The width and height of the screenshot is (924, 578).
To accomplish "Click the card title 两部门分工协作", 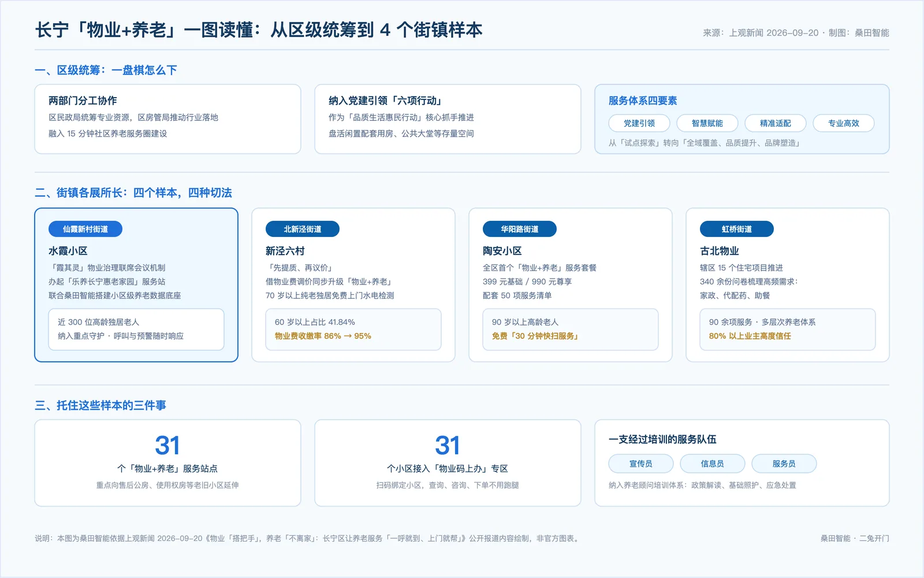I will coord(83,101).
